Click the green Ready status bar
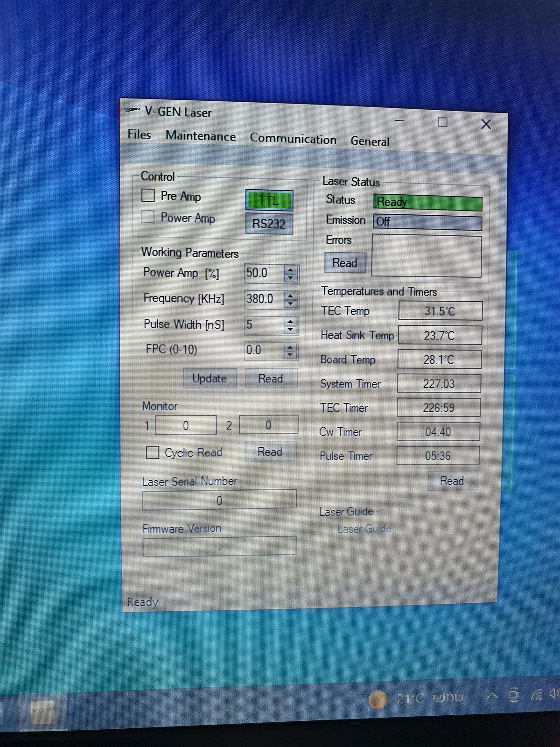The width and height of the screenshot is (560, 747). tap(427, 203)
